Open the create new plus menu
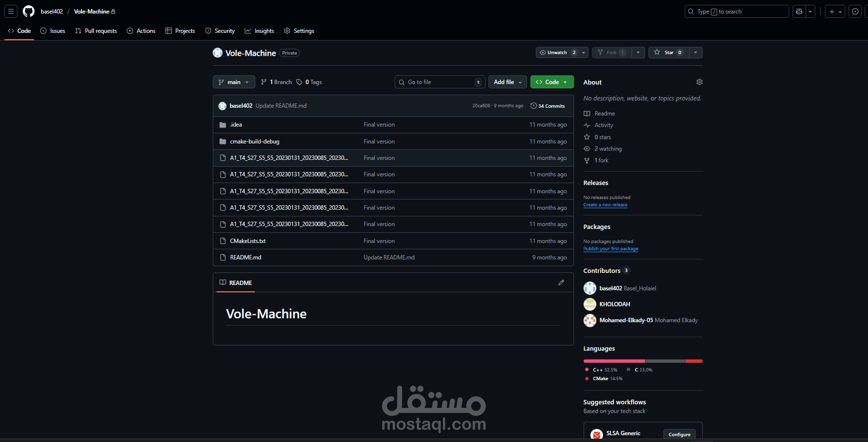The image size is (868, 442). [x=835, y=11]
